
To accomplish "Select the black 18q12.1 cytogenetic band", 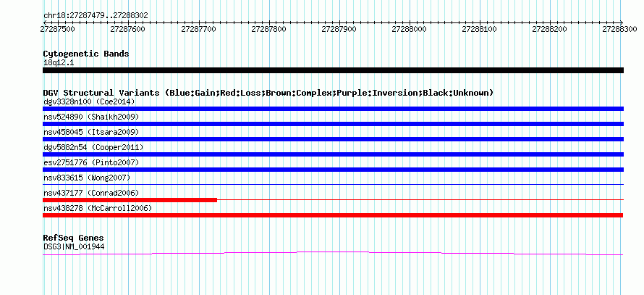I will point(333,70).
